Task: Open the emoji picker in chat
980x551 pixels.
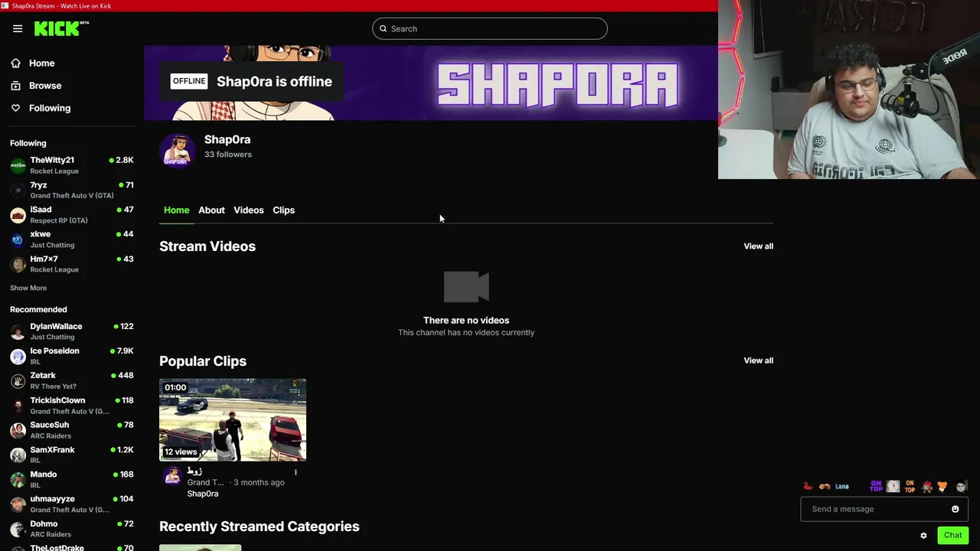Action: point(955,509)
